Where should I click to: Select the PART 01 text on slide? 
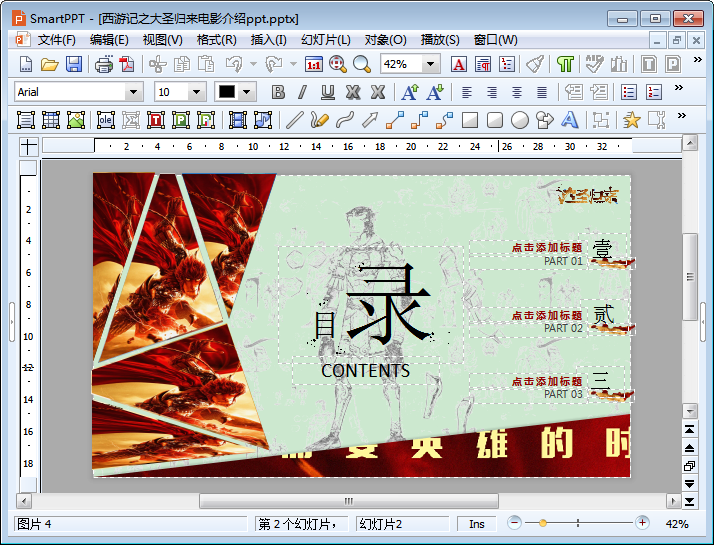click(563, 261)
